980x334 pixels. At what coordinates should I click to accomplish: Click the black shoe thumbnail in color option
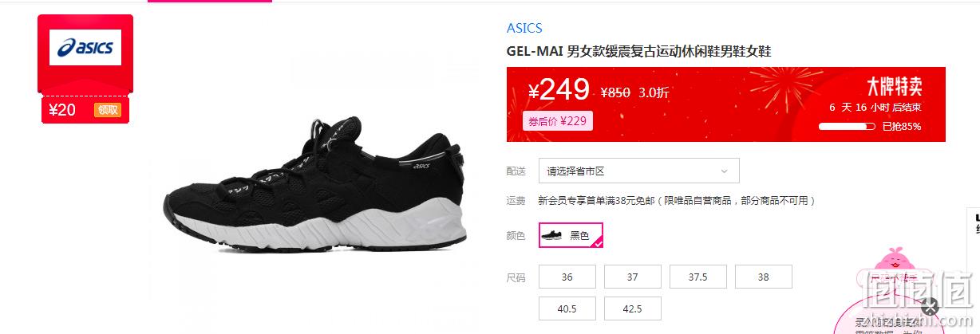pyautogui.click(x=552, y=235)
